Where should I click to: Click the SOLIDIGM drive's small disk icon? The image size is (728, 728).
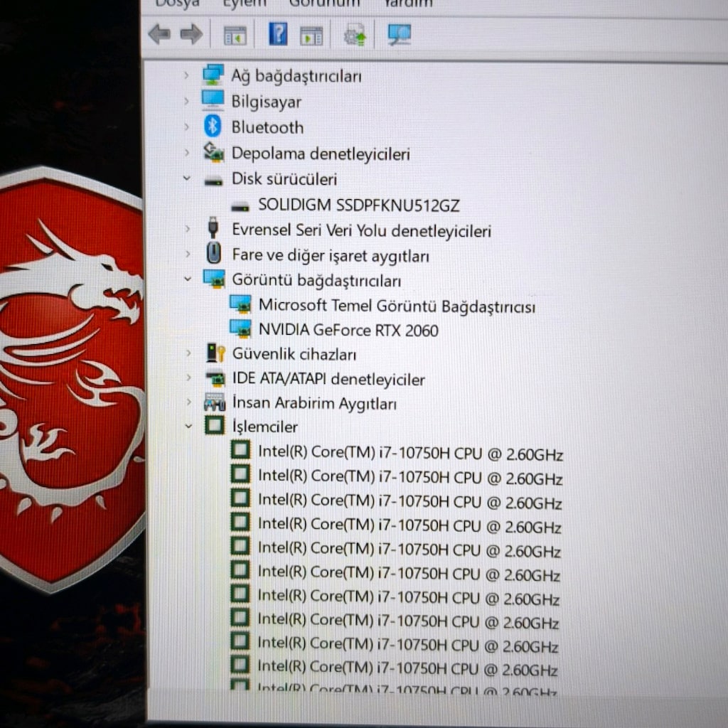(240, 208)
